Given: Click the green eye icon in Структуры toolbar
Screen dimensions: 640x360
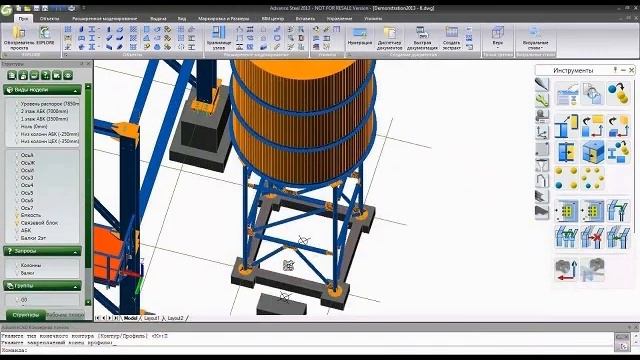Looking at the screenshot, I should (x=68, y=75).
